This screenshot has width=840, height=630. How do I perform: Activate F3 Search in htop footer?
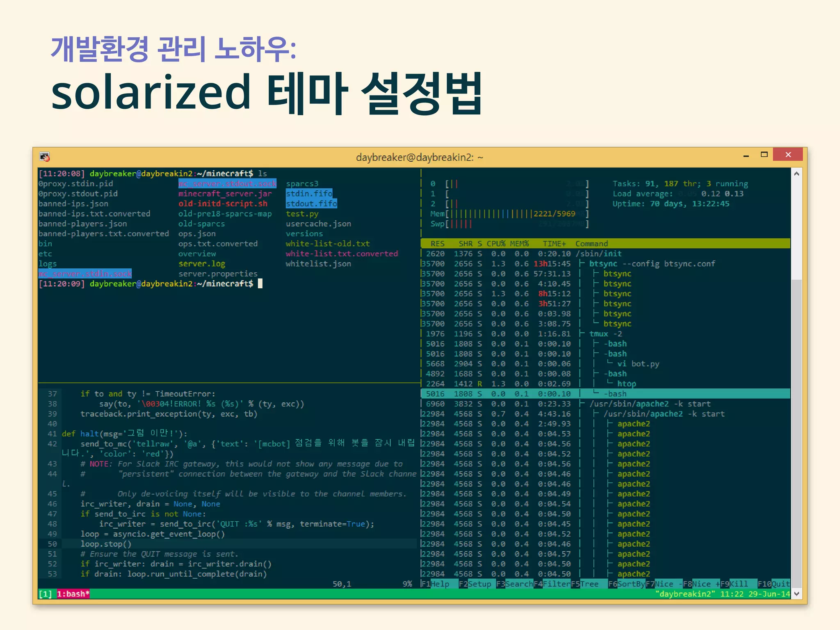click(x=514, y=584)
